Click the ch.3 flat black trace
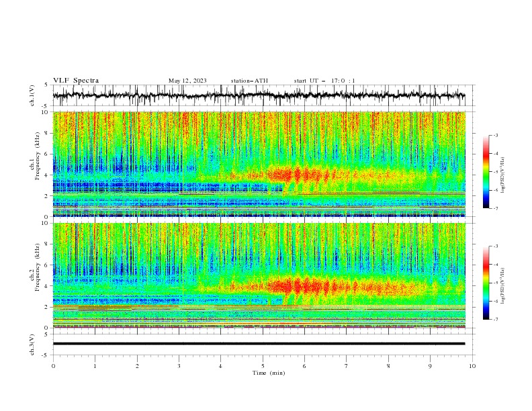532x411 pixels. [259, 344]
